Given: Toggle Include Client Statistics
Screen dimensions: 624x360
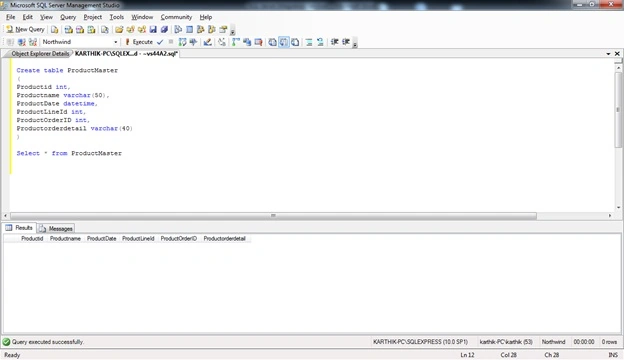Looking at the screenshot, I should 247,42.
